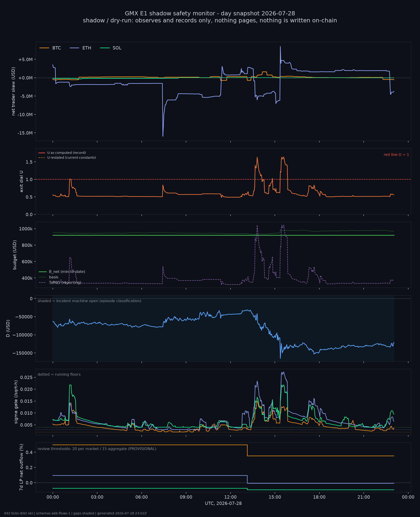Viewport: 420px width, 517px height.
Task: Click the 12:00 tick label on time axis
Action: (230, 497)
